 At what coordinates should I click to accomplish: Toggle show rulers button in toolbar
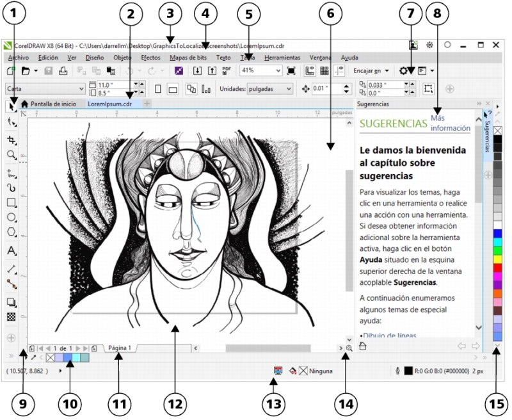pos(310,71)
